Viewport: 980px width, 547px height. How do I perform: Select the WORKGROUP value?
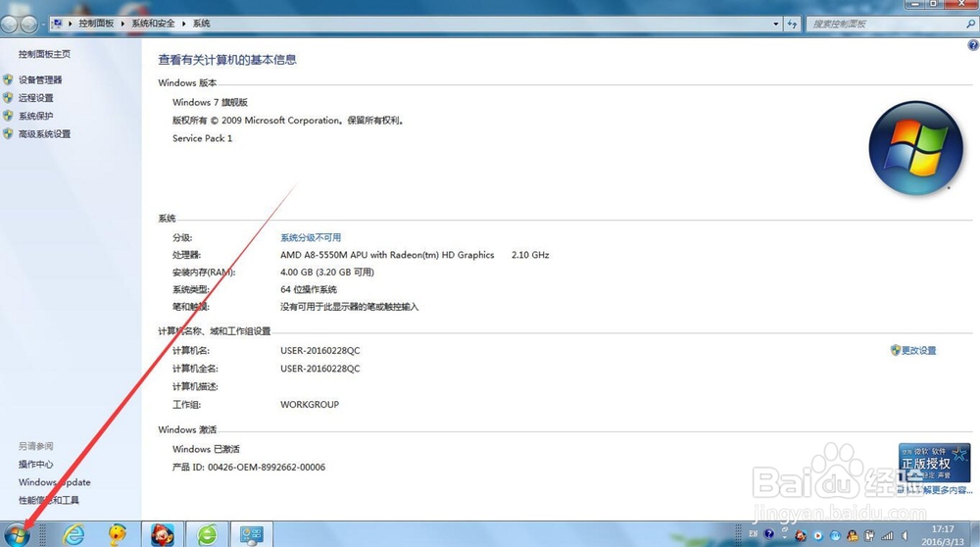(x=310, y=405)
